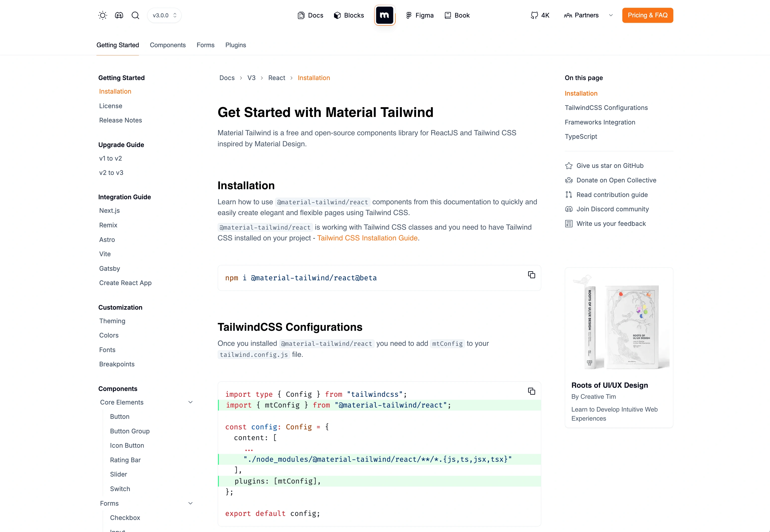The width and height of the screenshot is (770, 532).
Task: Open Colors under Customization
Action: tap(109, 335)
